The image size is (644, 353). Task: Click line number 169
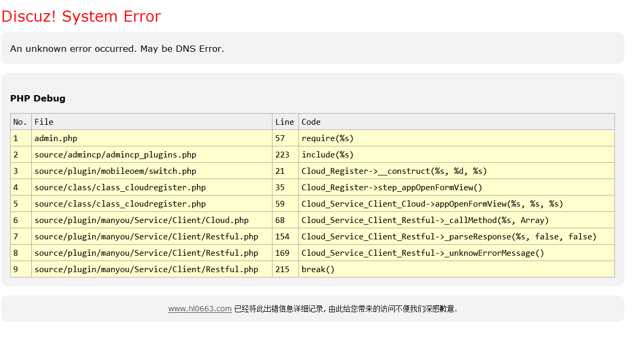pyautogui.click(x=286, y=253)
